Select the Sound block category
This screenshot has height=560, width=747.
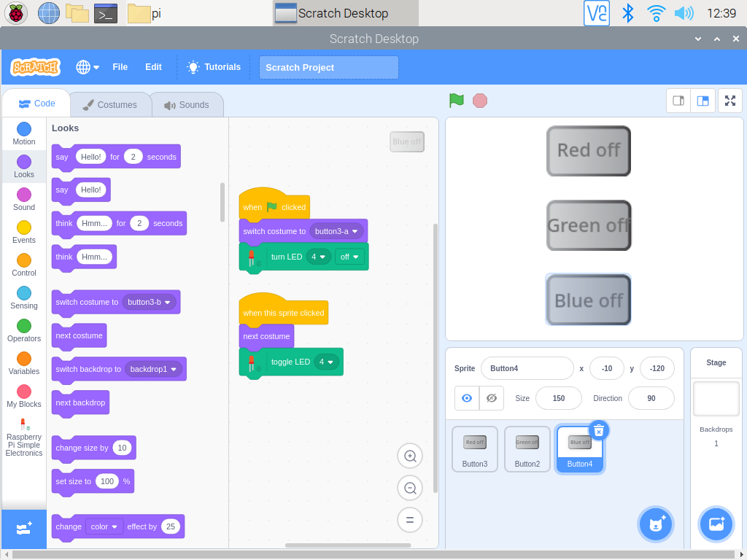coord(24,200)
